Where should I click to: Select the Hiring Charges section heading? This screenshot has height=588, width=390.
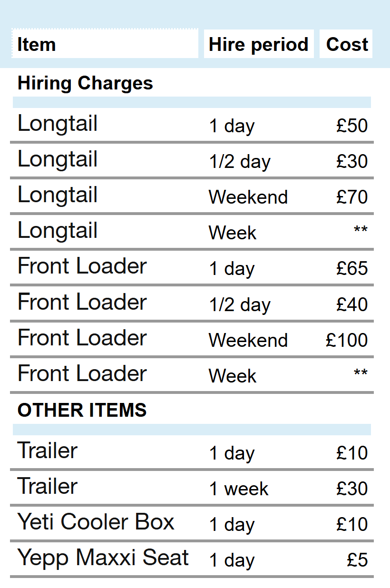pos(85,83)
